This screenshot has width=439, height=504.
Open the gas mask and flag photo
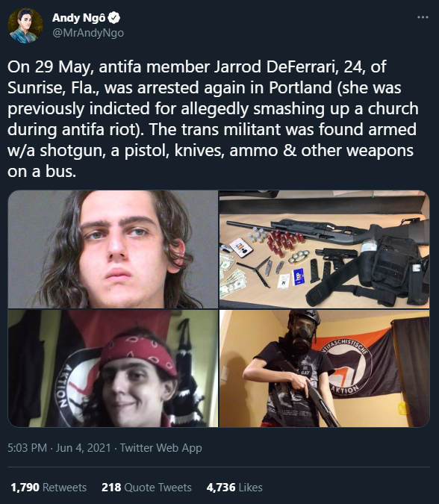click(x=324, y=368)
